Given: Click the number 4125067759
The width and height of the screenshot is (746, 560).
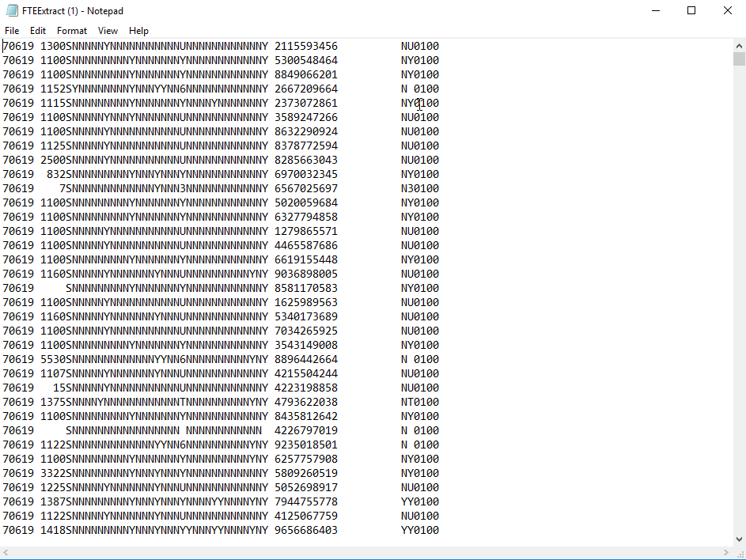Looking at the screenshot, I should 306,516.
